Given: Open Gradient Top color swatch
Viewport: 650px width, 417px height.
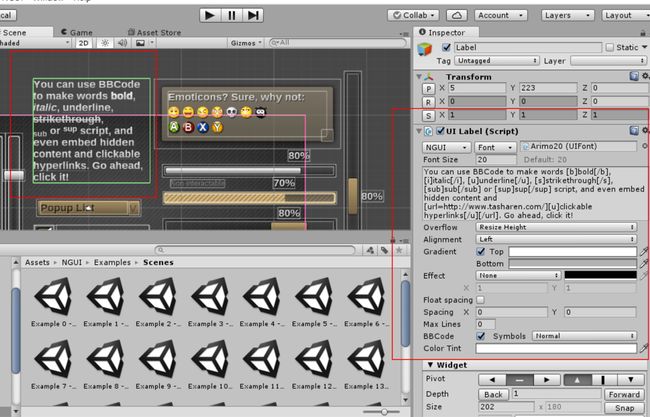Looking at the screenshot, I should point(572,252).
